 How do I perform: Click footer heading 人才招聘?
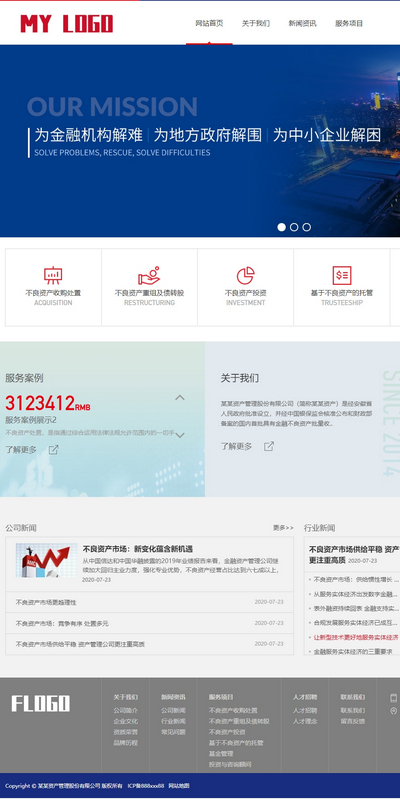coord(305,697)
